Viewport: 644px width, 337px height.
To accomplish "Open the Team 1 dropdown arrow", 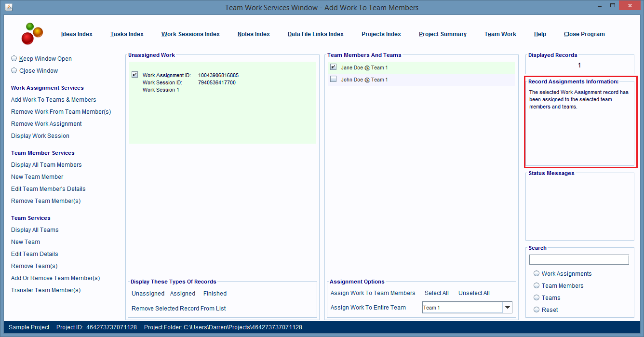I will (x=507, y=308).
